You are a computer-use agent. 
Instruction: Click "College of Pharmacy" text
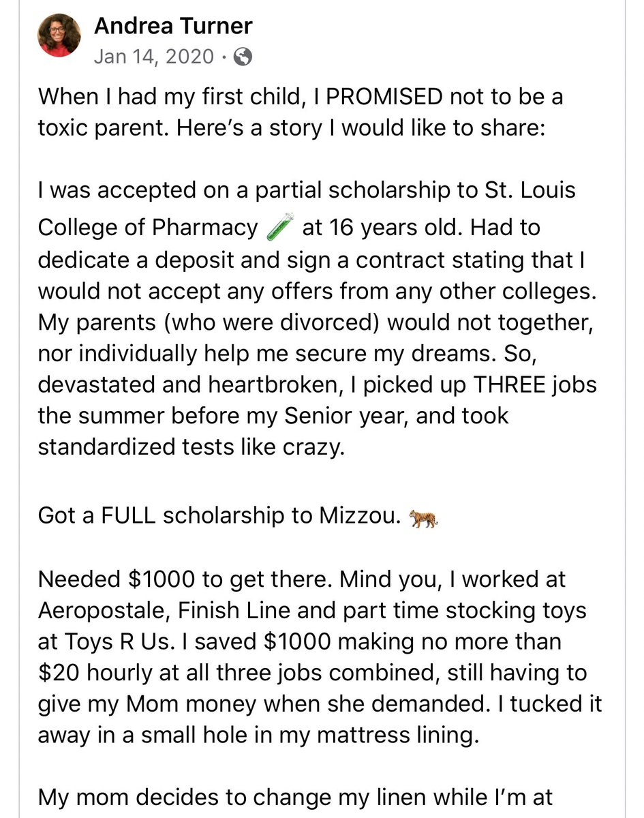[148, 227]
